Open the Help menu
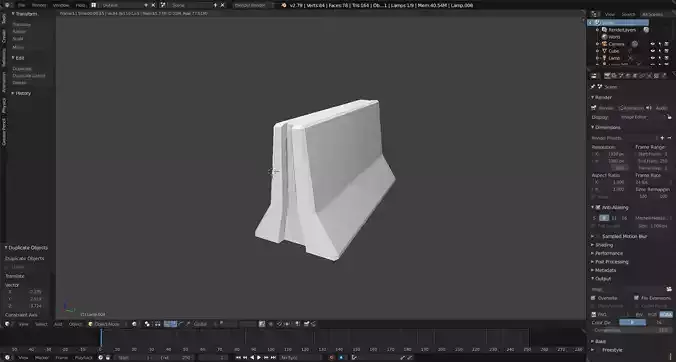 pyautogui.click(x=81, y=5)
